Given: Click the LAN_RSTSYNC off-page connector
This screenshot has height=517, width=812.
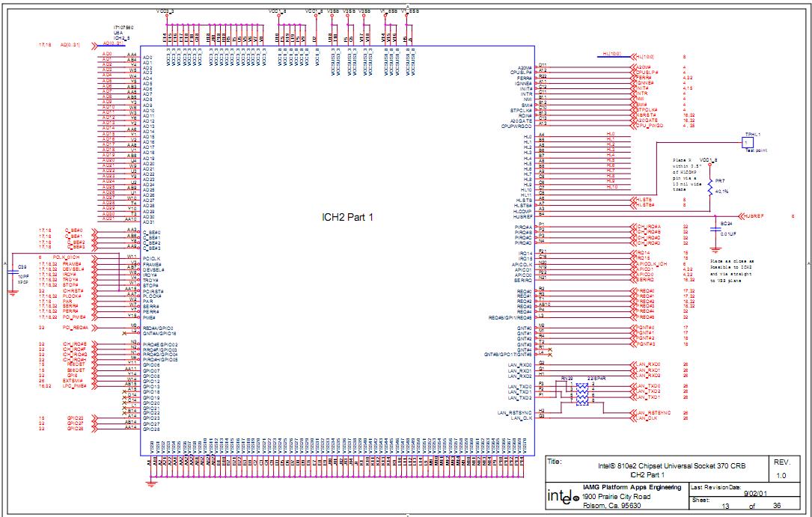Looking at the screenshot, I should pyautogui.click(x=651, y=412).
